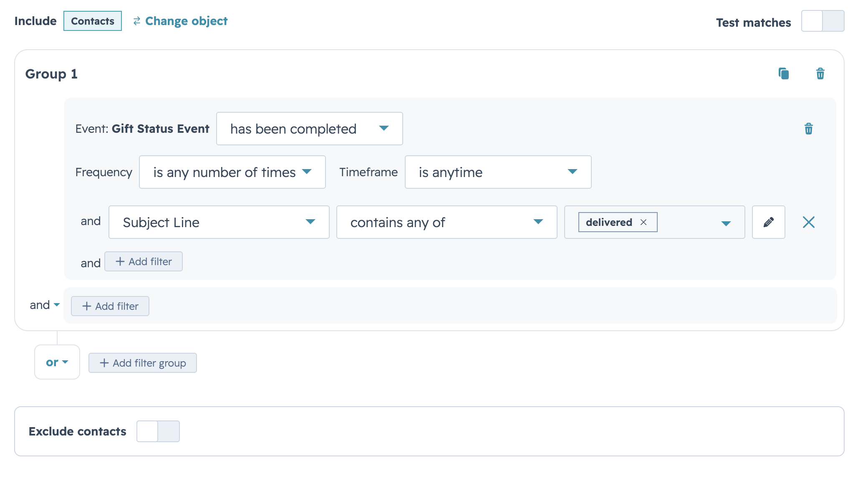Screen dimensions: 868x486
Task: Click Add filter group button
Action: pos(143,363)
